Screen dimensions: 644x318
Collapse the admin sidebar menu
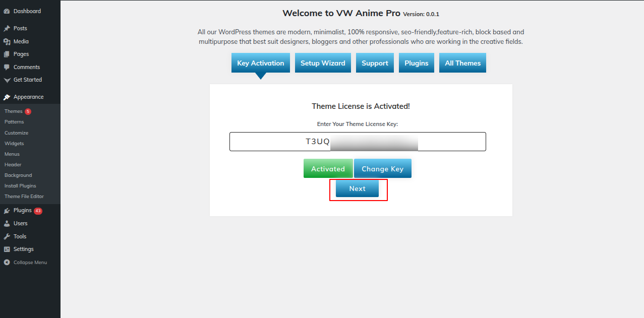(30, 263)
